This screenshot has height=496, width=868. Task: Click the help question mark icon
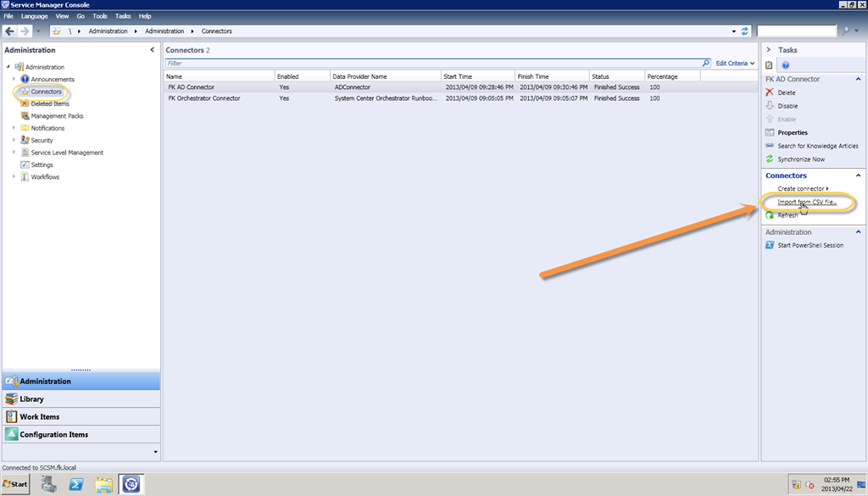[x=786, y=64]
